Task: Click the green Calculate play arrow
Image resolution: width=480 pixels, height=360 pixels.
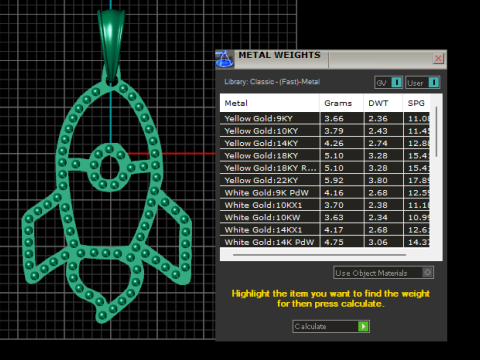Action: pos(363,326)
